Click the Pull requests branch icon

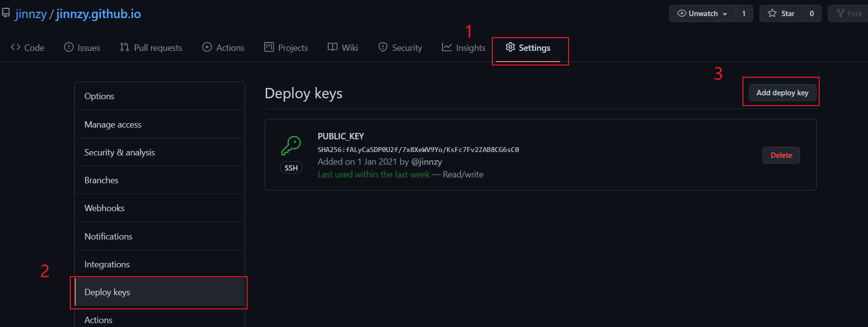pyautogui.click(x=125, y=47)
